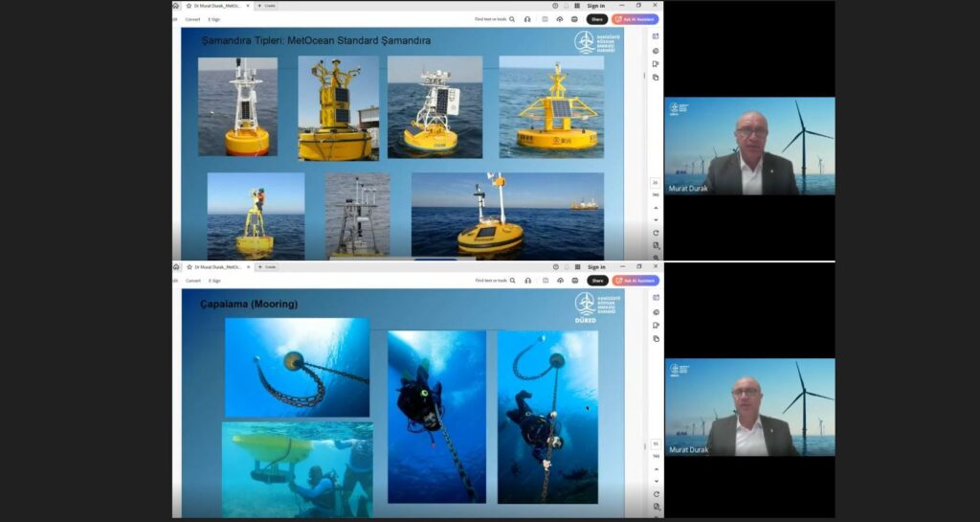Open the Convert menu in the upper window

(192, 19)
